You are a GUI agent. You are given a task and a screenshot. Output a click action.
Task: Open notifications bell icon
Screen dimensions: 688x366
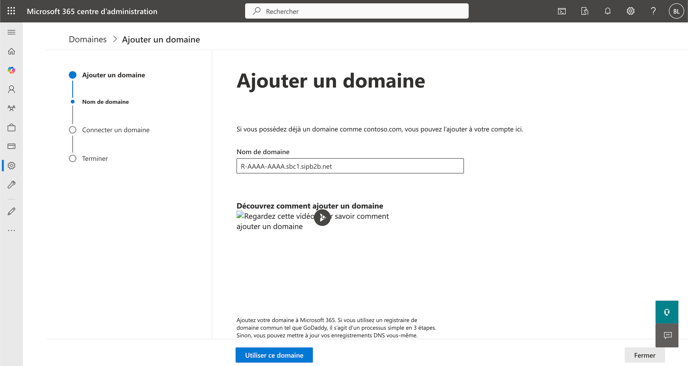[607, 11]
